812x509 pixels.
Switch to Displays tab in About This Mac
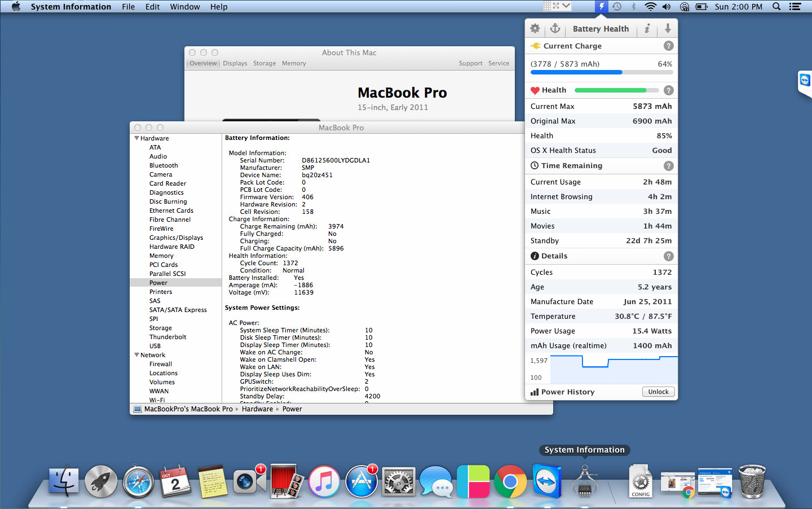pos(235,63)
